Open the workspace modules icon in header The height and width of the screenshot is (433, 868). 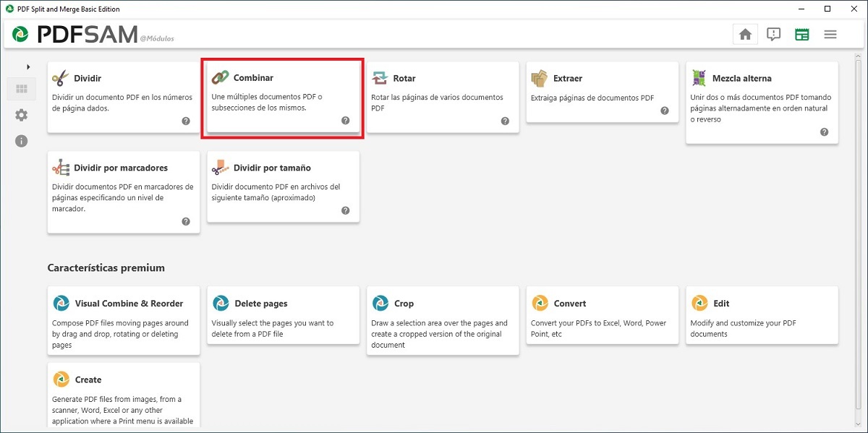coord(802,34)
